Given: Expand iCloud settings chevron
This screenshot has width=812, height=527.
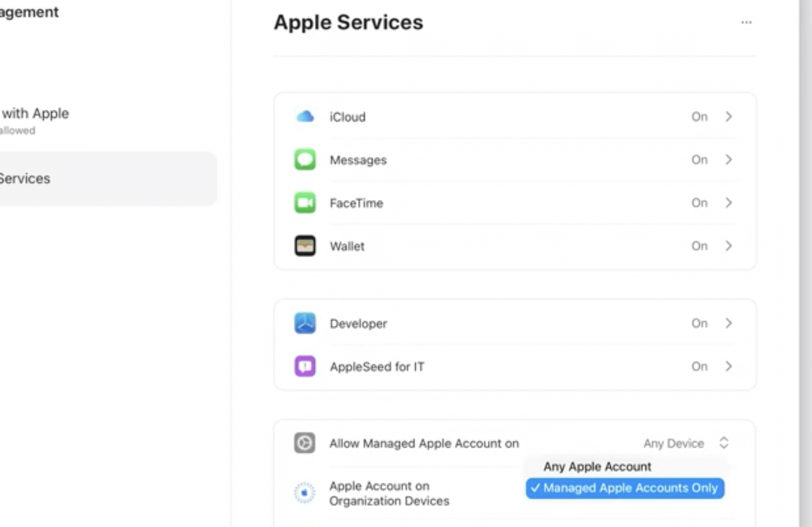Looking at the screenshot, I should [x=729, y=116].
